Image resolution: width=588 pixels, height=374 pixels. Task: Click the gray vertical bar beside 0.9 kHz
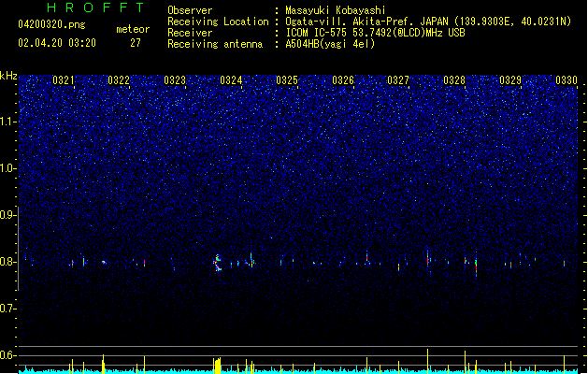[x=19, y=248]
